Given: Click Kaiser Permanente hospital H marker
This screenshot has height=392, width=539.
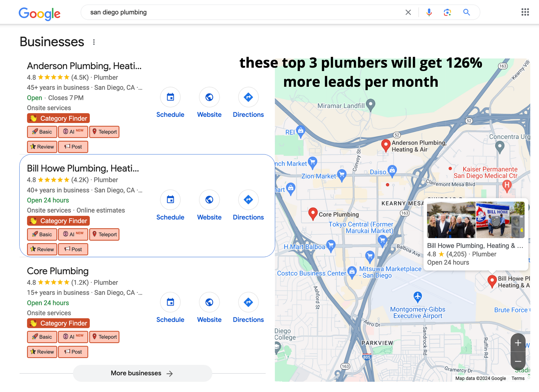Looking at the screenshot, I should [507, 186].
